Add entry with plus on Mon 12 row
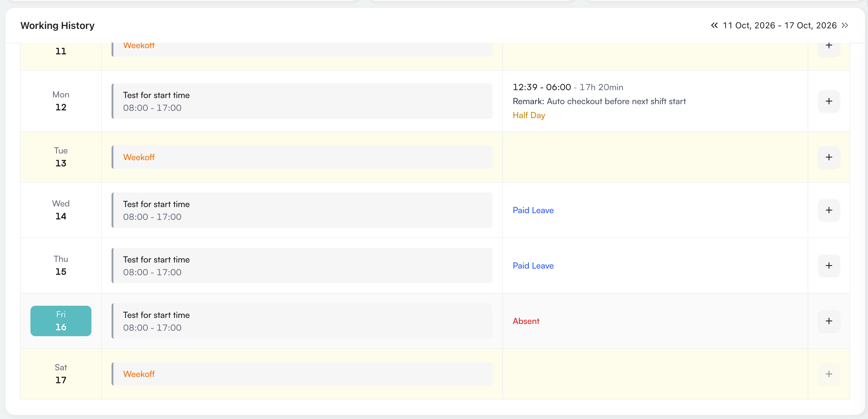Image resolution: width=868 pixels, height=419 pixels. [829, 101]
